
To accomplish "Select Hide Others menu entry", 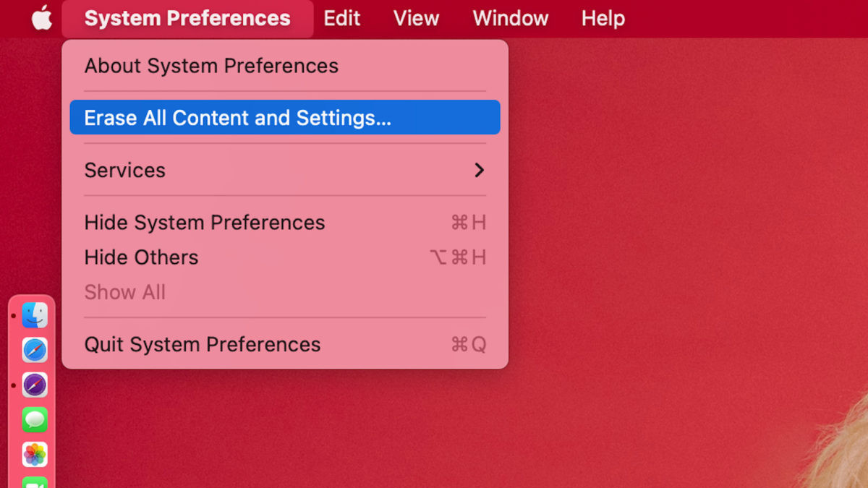I will (141, 257).
